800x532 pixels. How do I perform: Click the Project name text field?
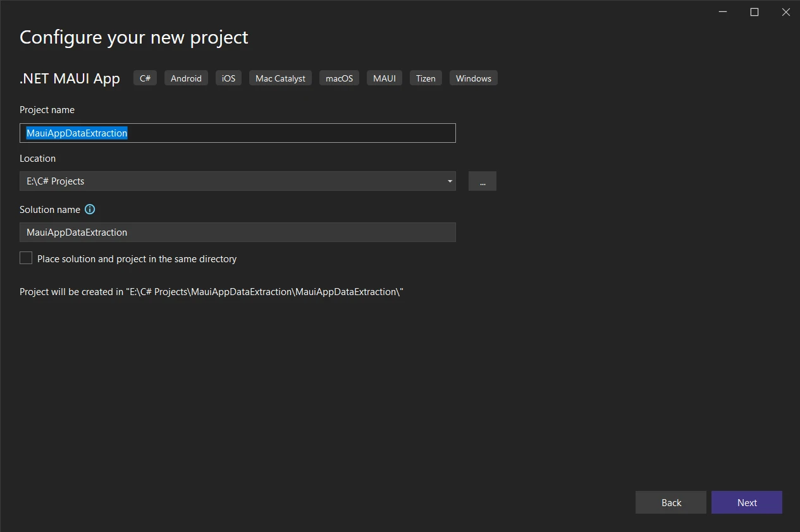[237, 133]
